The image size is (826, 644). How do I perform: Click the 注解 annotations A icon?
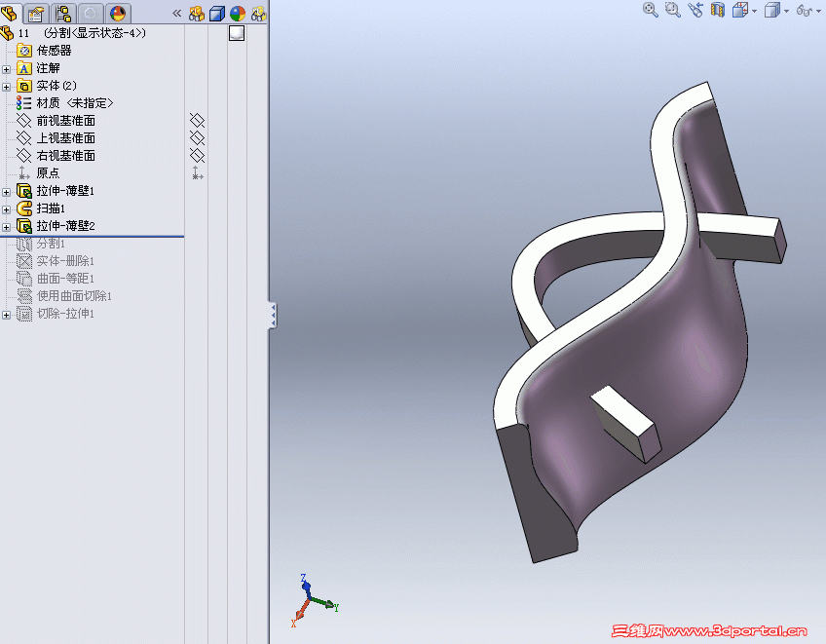point(23,68)
